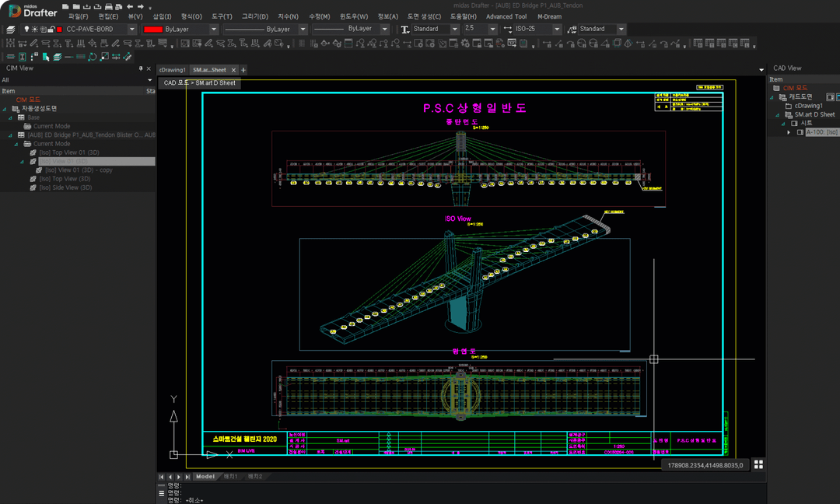Open the All filter dropdown in CIM View
Viewport: 840px width, 504px height.
click(x=150, y=80)
